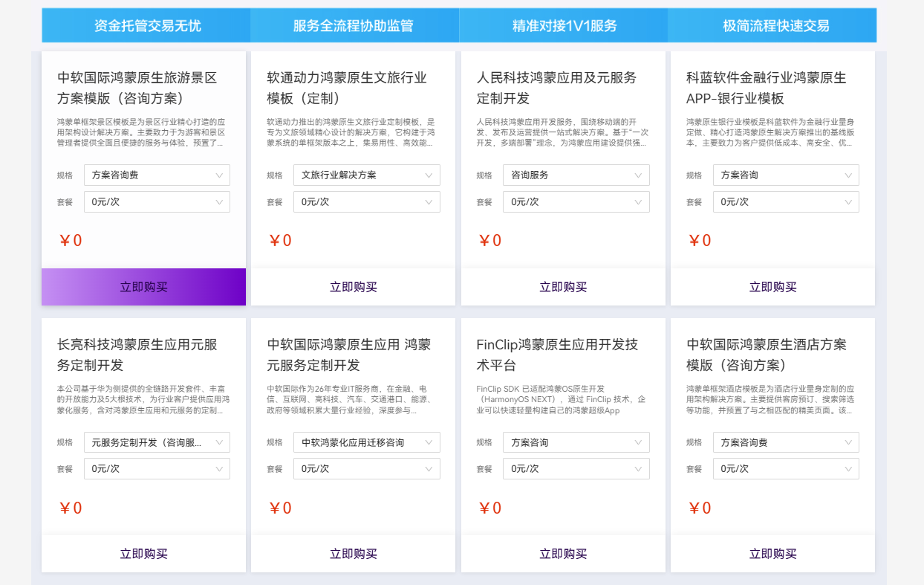
Task: Select the 服务全流程协助监管 tab
Action: coord(355,25)
